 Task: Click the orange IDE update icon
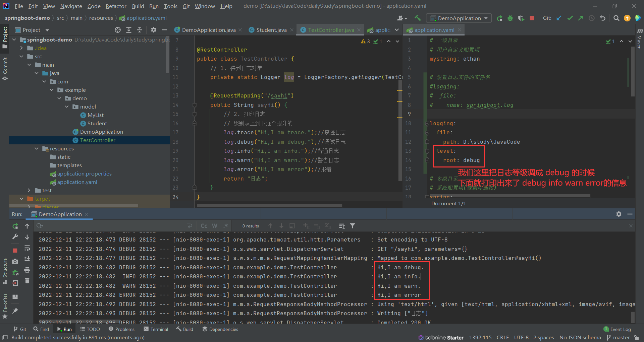[x=627, y=18]
